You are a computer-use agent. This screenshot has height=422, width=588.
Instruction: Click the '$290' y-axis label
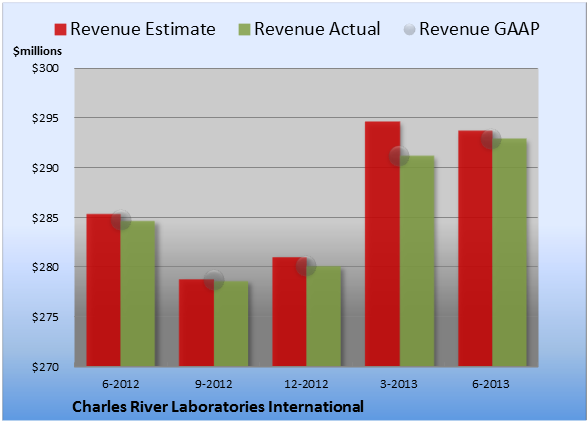click(45, 168)
